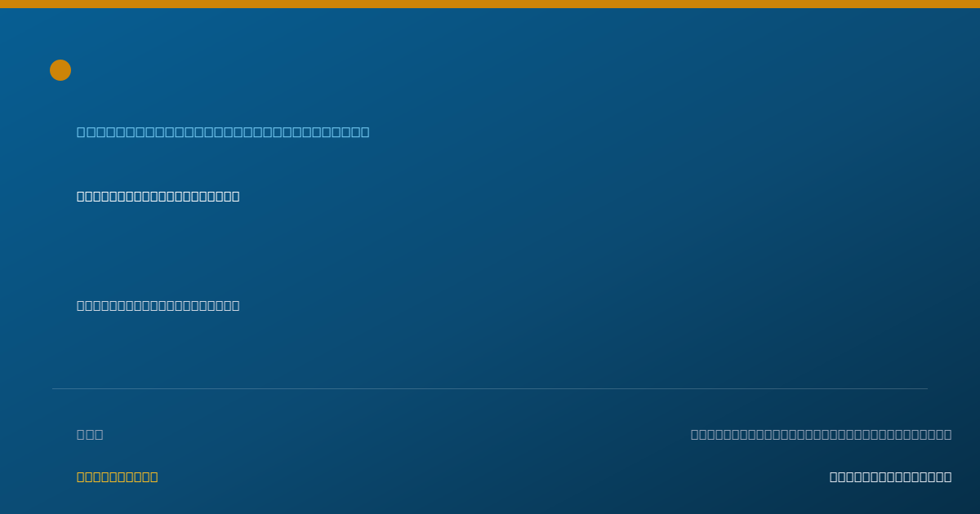Open the orange text link at bottom left
980x514 pixels.
pyautogui.click(x=118, y=476)
